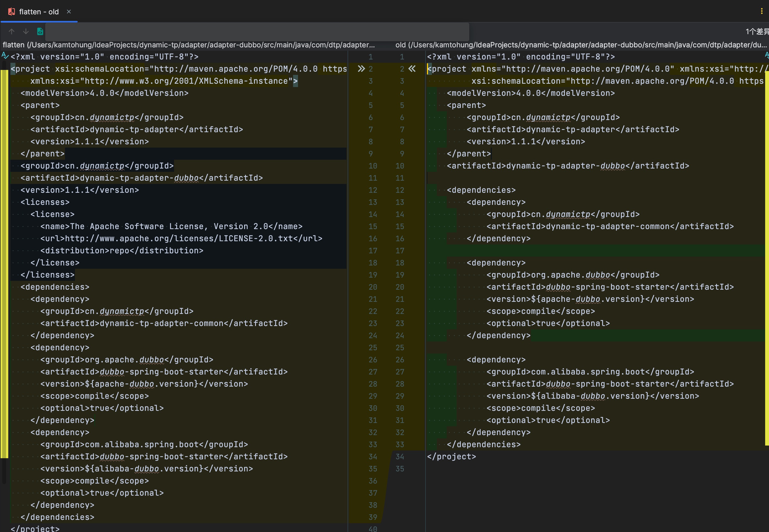Jump to previous difference using the up arrow
This screenshot has height=532, width=769.
[x=11, y=31]
